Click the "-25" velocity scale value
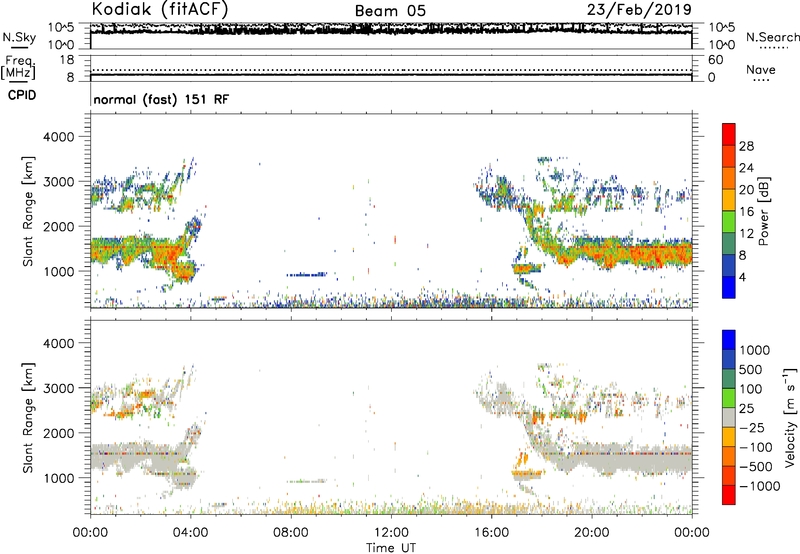 click(752, 428)
